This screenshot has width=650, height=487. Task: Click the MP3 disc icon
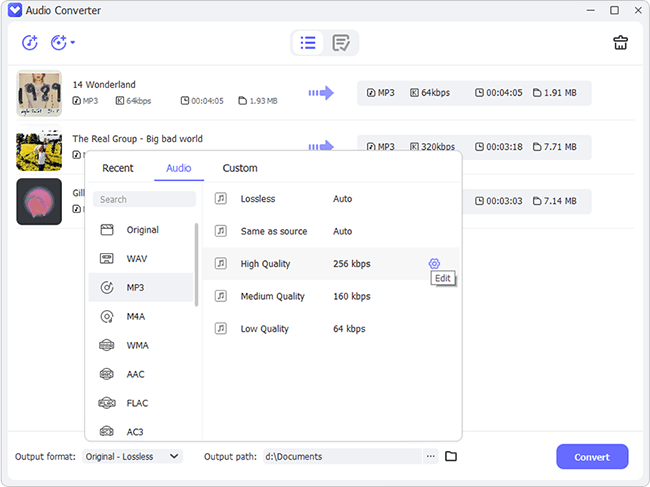point(107,287)
